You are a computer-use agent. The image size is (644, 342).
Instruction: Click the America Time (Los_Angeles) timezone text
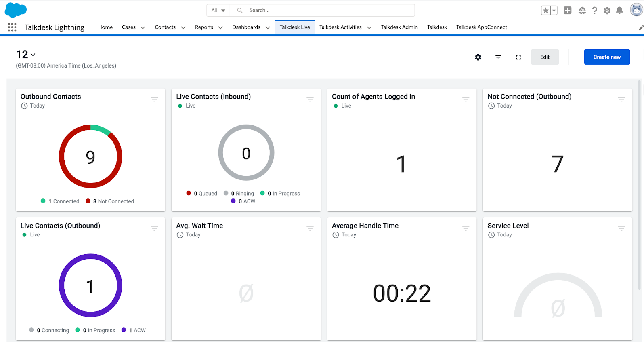66,65
